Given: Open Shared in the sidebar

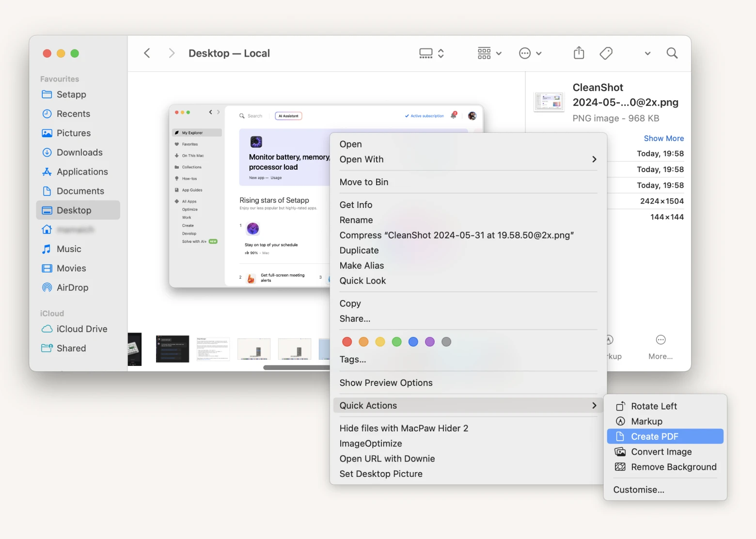Looking at the screenshot, I should [78, 349].
